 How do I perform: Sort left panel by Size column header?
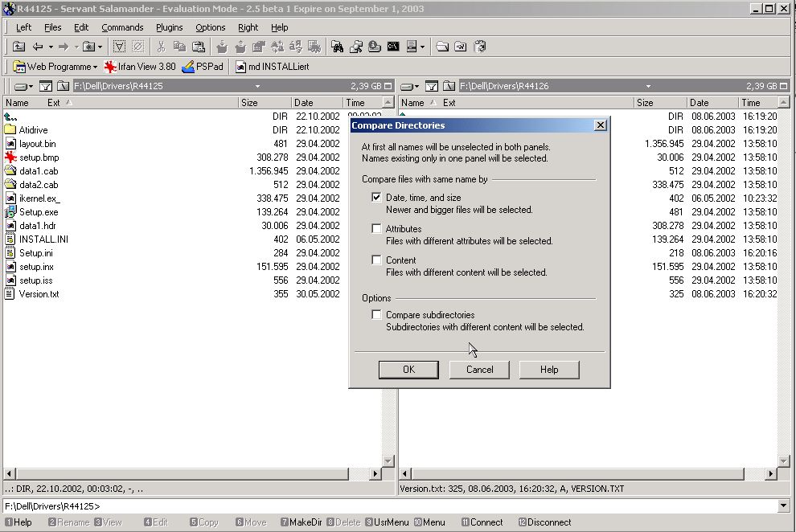coord(264,102)
